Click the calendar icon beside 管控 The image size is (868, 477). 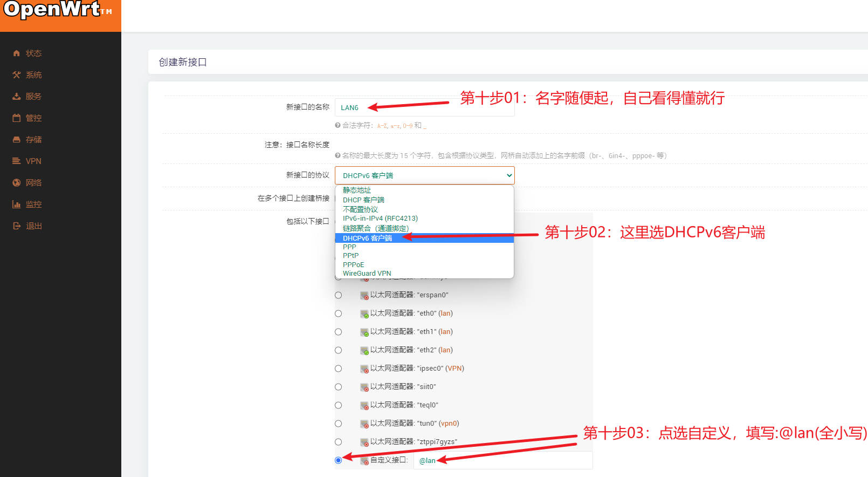tap(16, 118)
